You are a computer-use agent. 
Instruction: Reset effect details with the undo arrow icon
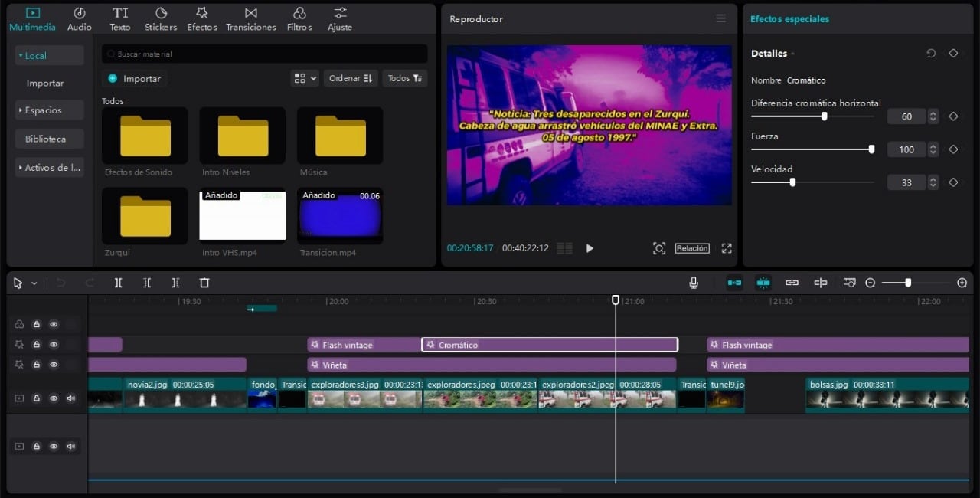point(931,54)
